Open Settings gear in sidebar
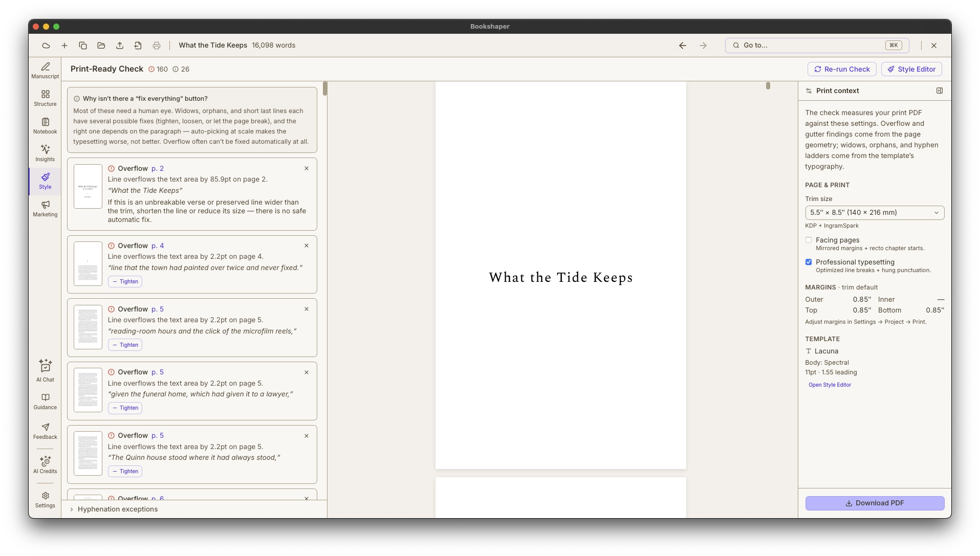 coord(45,500)
